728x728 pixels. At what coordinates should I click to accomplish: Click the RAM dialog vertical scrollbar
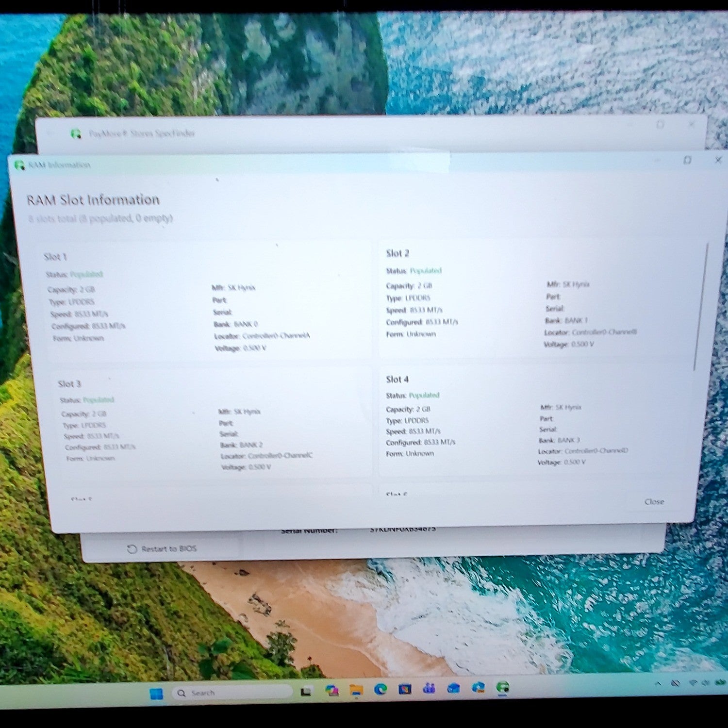[x=701, y=307]
